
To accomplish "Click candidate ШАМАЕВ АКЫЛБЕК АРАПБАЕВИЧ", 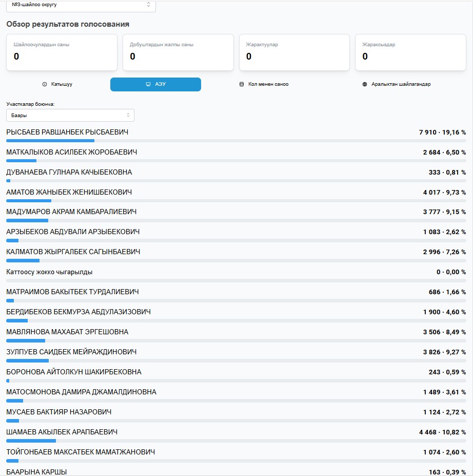I will 62,432.
